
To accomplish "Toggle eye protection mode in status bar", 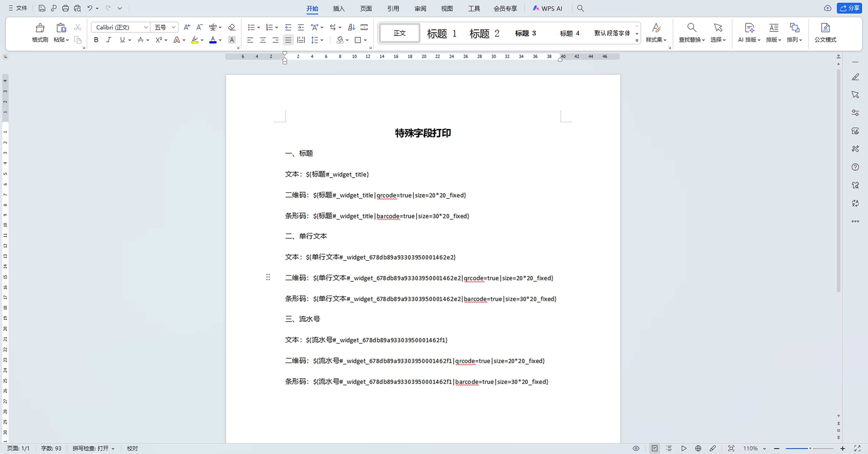I will 636,448.
